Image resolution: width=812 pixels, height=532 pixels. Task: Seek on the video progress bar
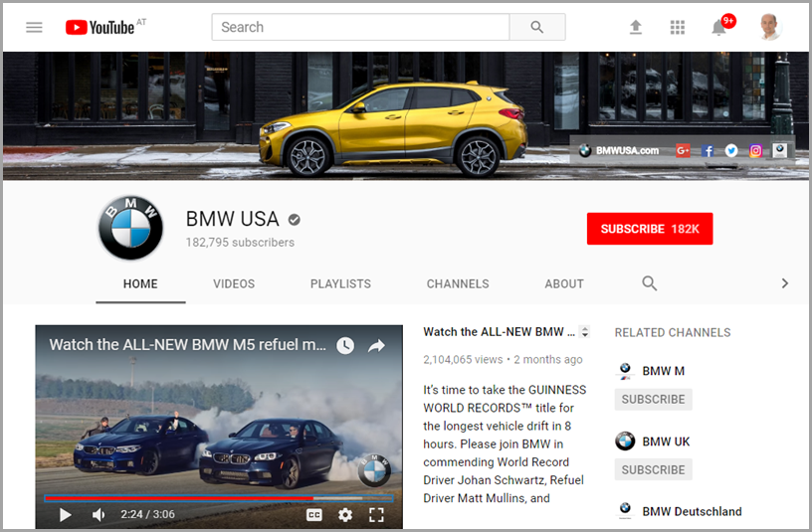(219, 498)
